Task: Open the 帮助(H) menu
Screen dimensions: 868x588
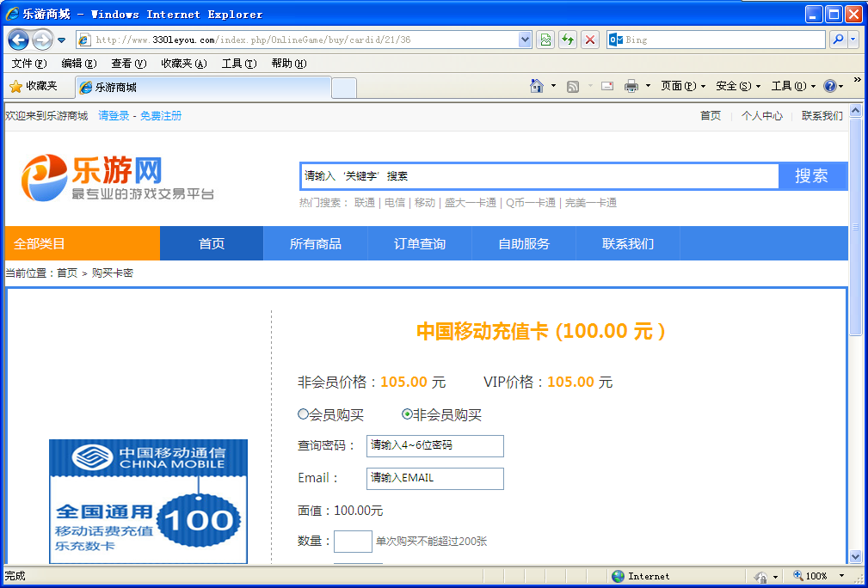Action: (x=289, y=64)
